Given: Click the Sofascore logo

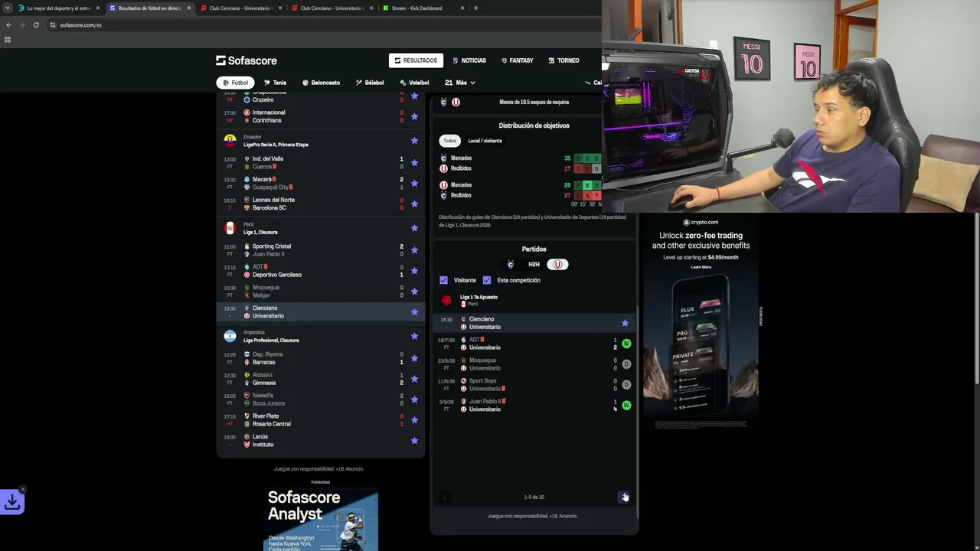Looking at the screenshot, I should pyautogui.click(x=246, y=60).
